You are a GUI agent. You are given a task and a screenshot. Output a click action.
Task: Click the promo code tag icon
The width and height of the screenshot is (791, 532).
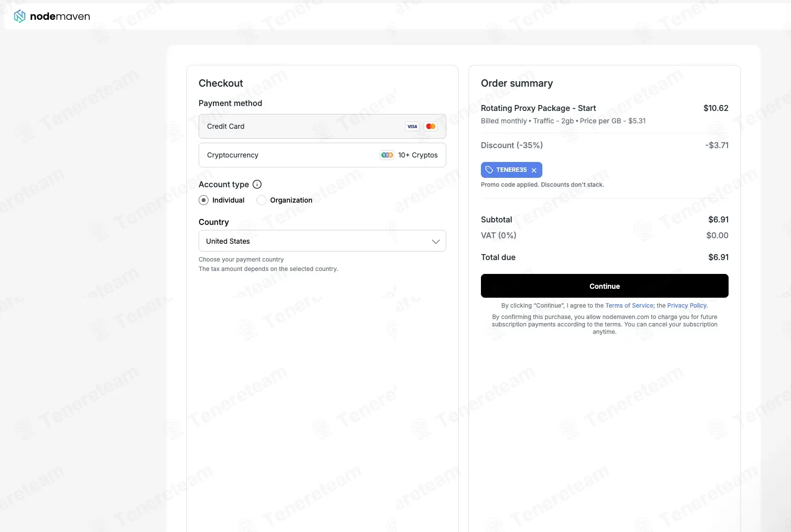click(489, 170)
